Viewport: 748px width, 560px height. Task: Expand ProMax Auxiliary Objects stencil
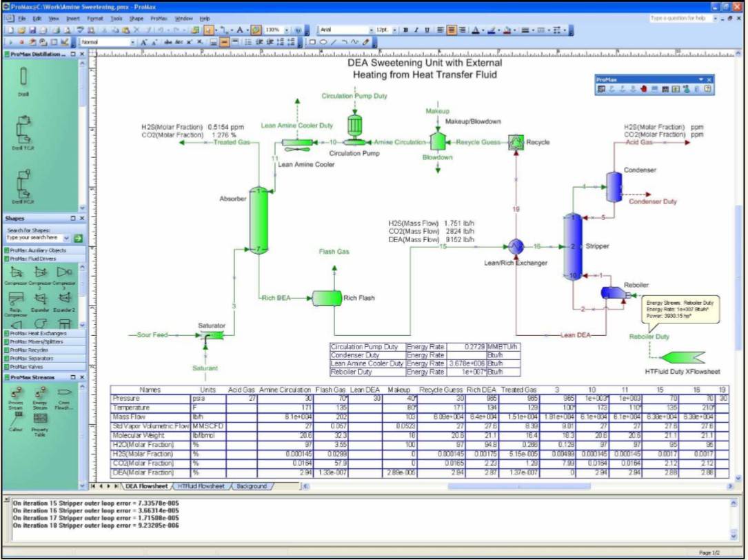click(44, 250)
